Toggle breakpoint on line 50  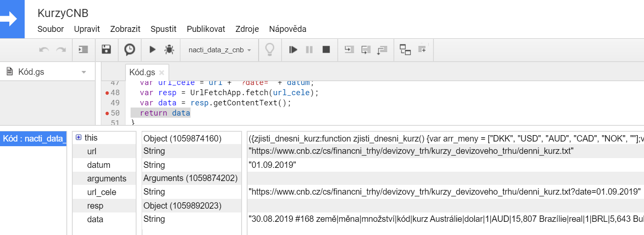[x=107, y=113]
